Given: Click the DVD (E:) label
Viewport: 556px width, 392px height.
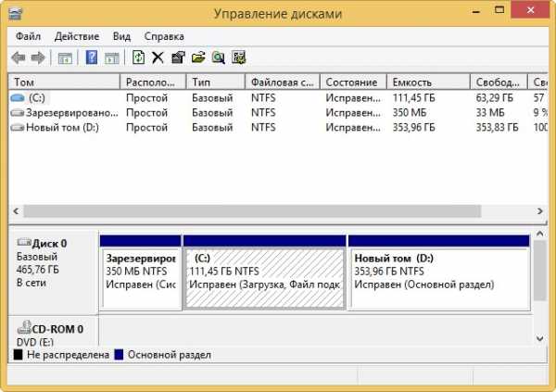Looking at the screenshot, I should 35,342.
